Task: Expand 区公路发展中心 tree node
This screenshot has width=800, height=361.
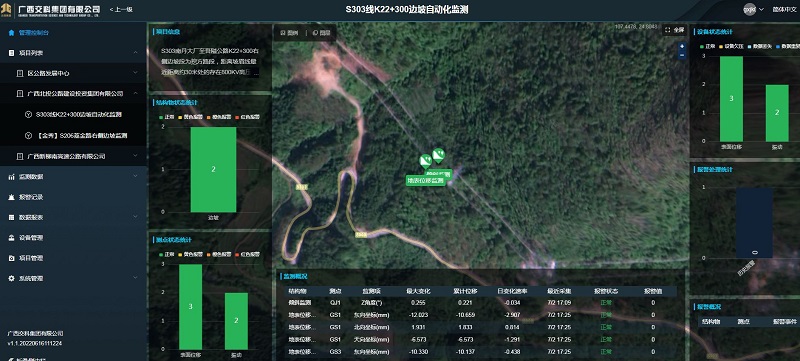Action: pos(135,73)
